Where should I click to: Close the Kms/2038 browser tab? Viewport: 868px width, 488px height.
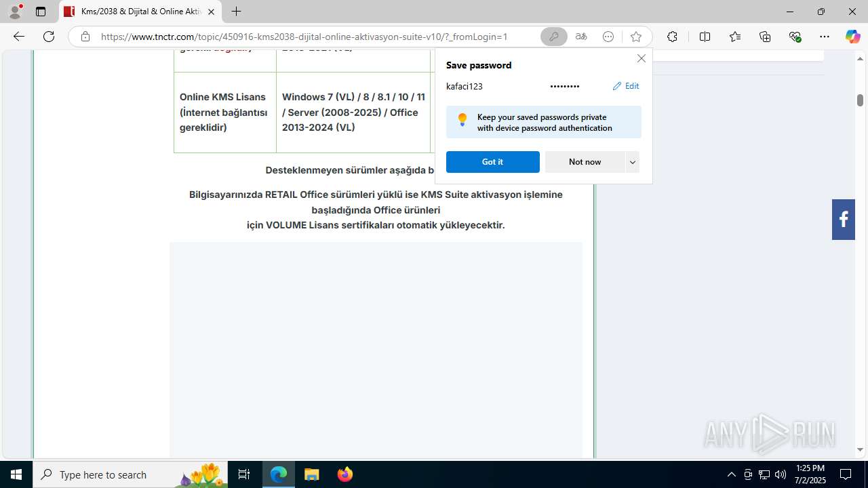click(211, 12)
